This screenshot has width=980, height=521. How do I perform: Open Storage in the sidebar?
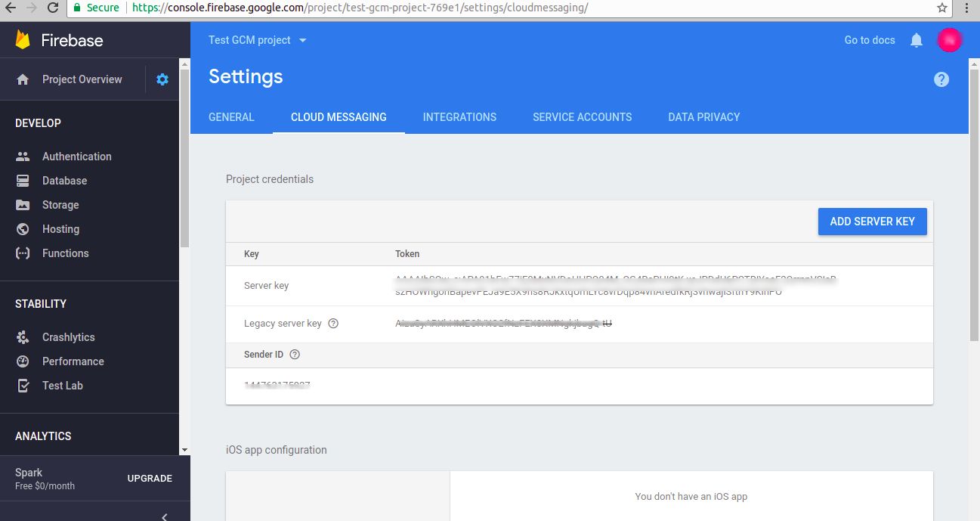tap(60, 205)
